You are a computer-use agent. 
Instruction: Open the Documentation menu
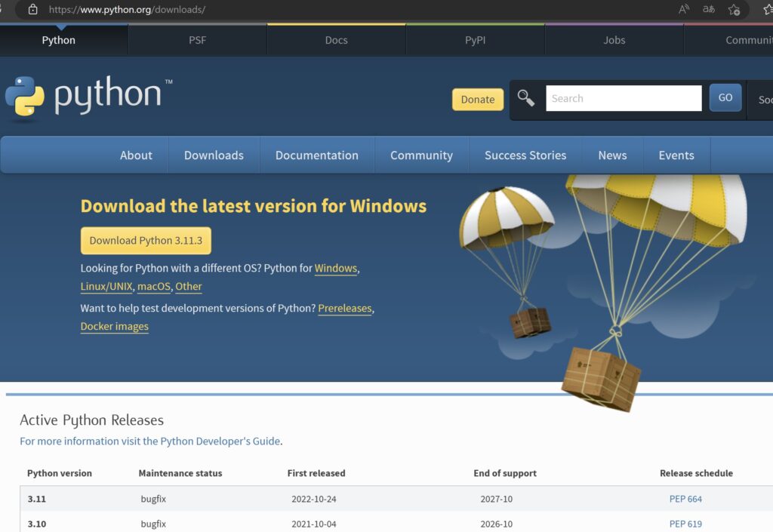(x=317, y=155)
